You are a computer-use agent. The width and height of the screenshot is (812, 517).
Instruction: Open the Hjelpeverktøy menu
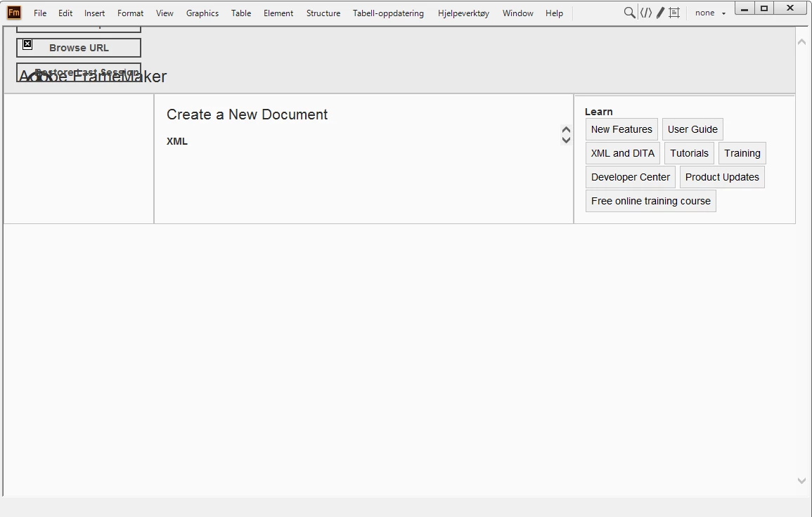pos(463,13)
